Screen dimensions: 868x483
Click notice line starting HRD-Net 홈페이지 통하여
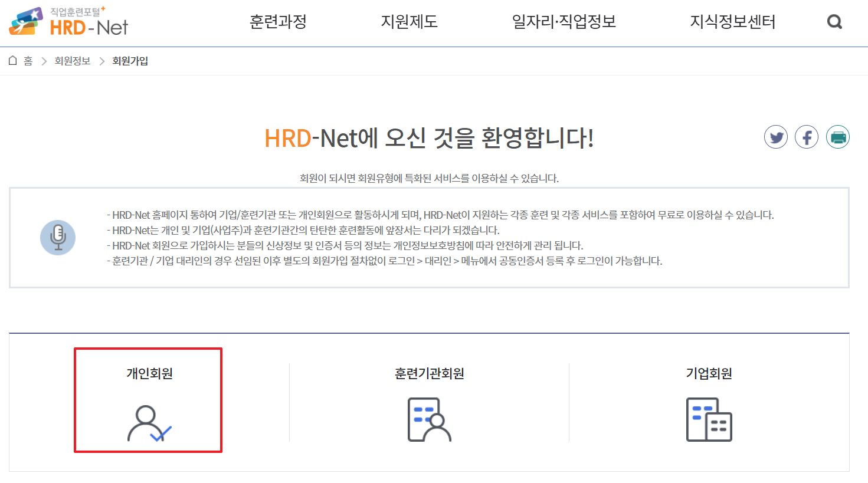tap(440, 215)
